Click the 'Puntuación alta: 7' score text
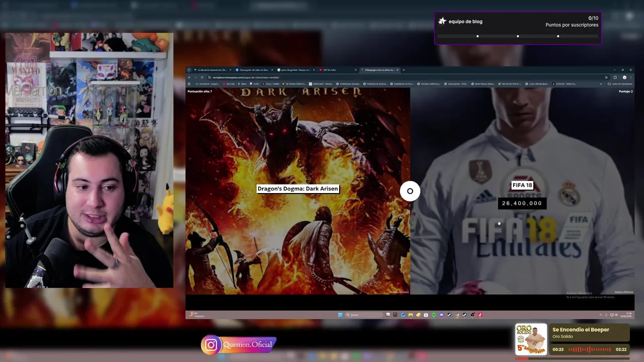 [x=200, y=92]
